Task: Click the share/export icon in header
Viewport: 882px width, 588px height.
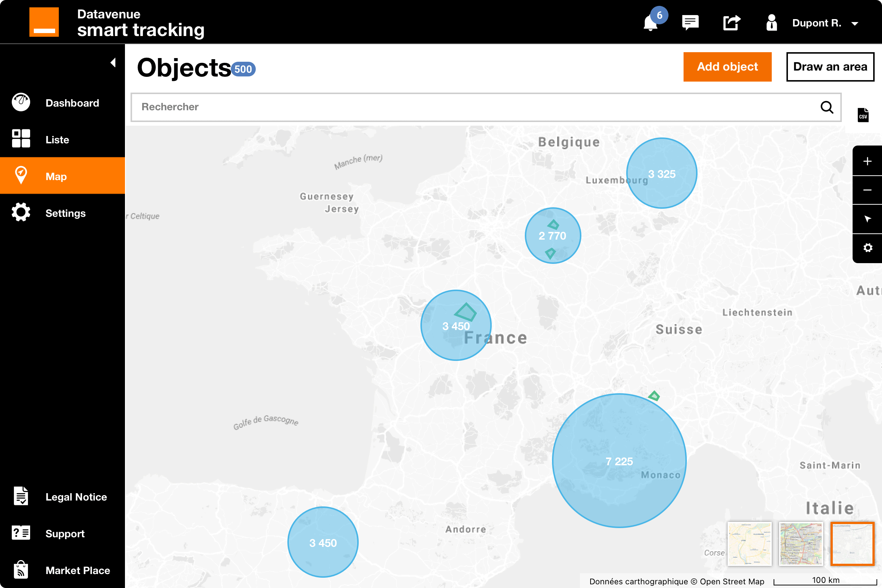Action: point(731,22)
